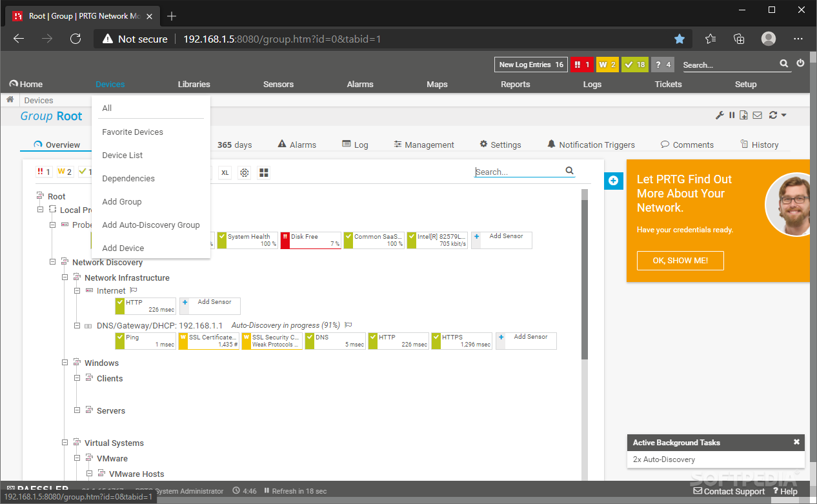Collapse the Probe Device node
This screenshot has height=504, width=817.
point(52,225)
